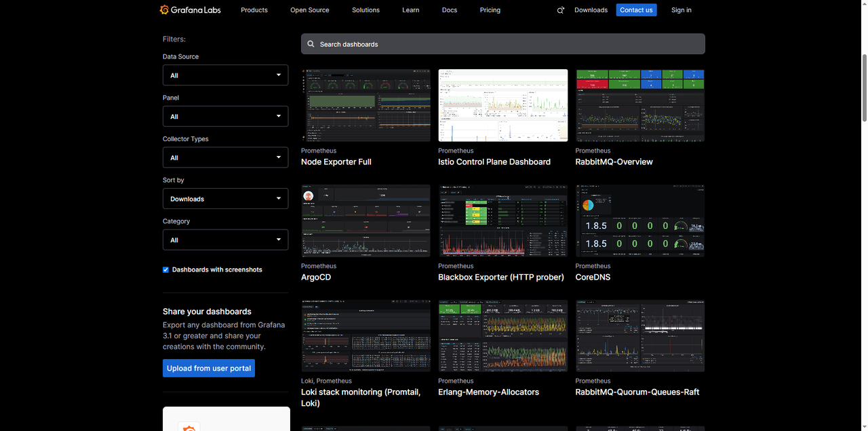Go to the Docs page

[450, 10]
